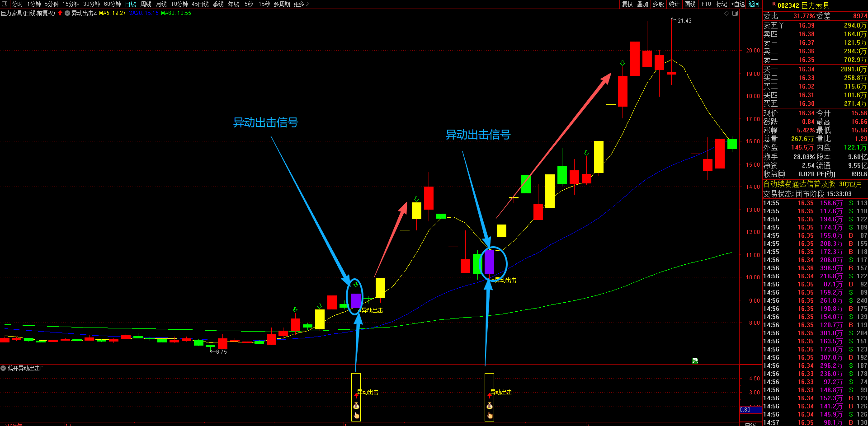This screenshot has width=868, height=426.
Task: Open the 统计 statistics tool
Action: click(675, 4)
